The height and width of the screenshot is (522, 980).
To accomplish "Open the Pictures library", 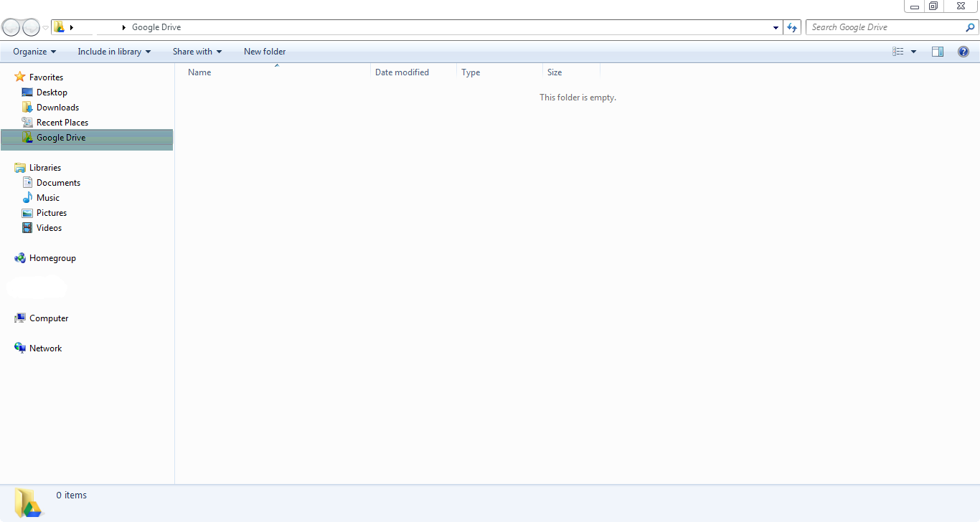I will tap(52, 213).
